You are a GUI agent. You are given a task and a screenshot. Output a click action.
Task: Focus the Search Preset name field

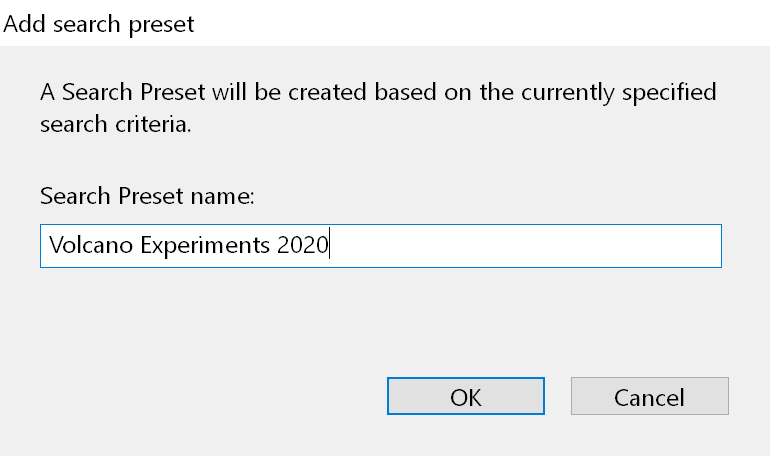[x=520, y=246]
